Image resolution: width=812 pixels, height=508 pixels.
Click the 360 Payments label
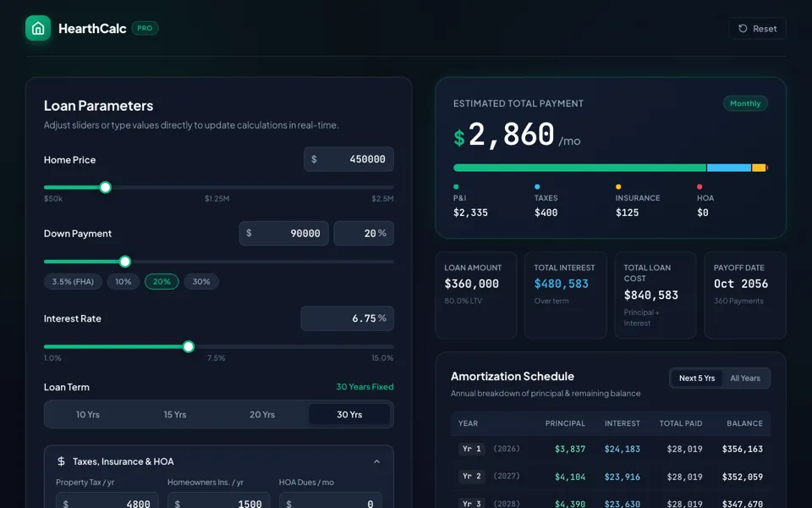738,301
